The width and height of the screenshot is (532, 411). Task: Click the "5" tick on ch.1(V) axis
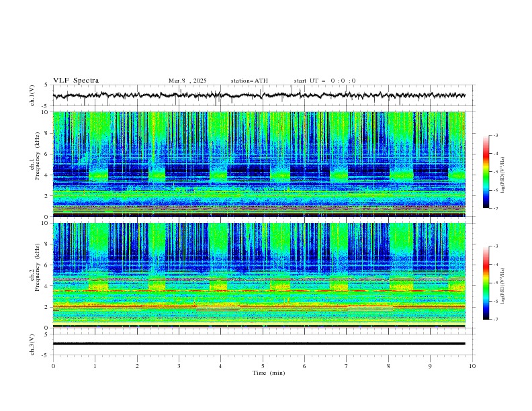coord(47,85)
